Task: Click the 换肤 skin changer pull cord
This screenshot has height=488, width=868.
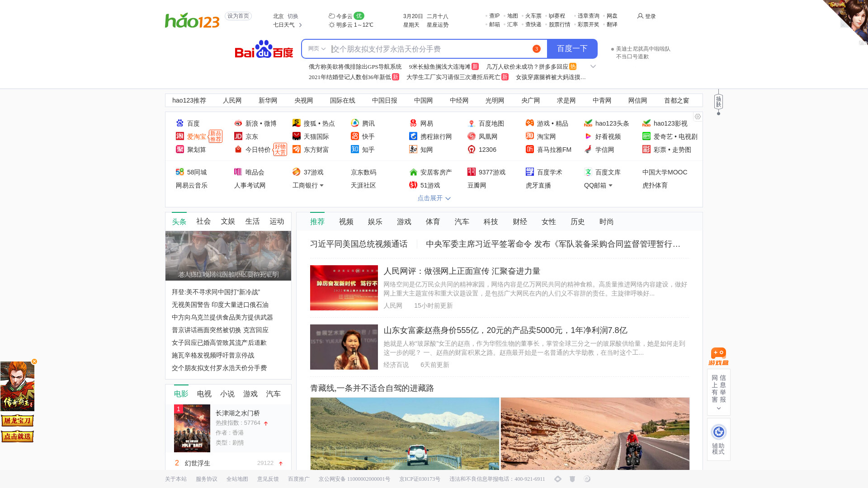Action: point(718,103)
